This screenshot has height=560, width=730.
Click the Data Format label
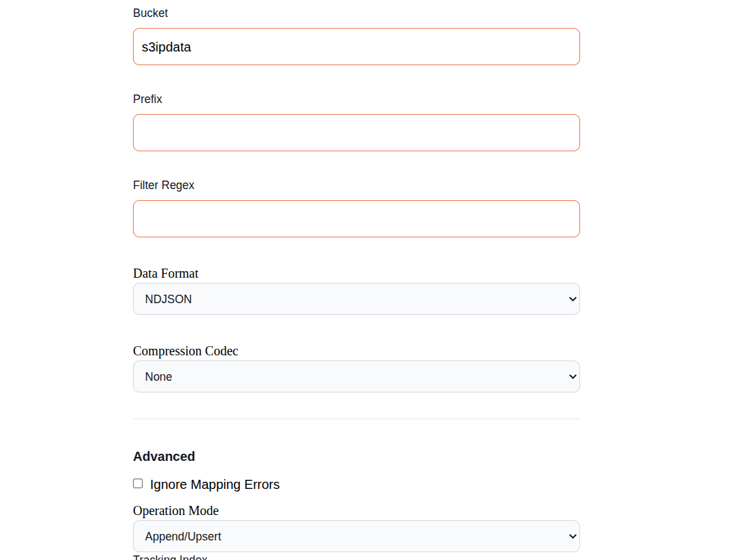[x=166, y=273]
